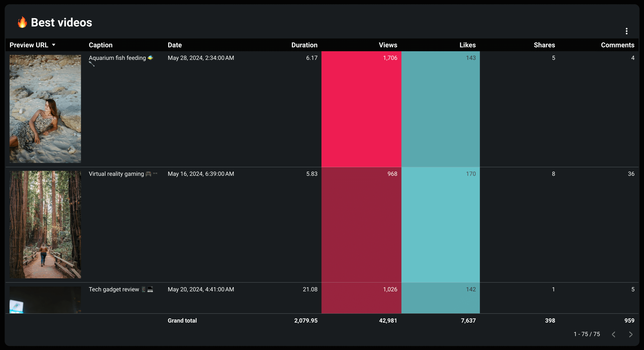
Task: Click the duration value 21.08
Action: [310, 289]
